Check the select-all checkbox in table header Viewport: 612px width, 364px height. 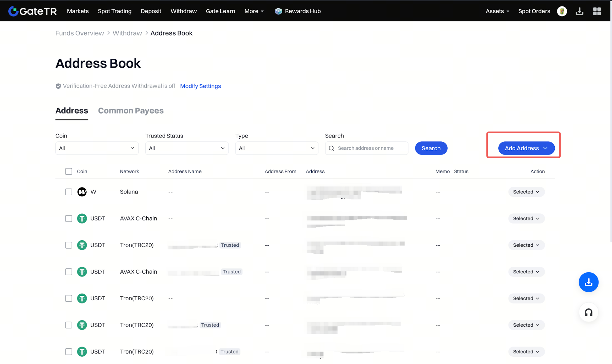tap(69, 171)
